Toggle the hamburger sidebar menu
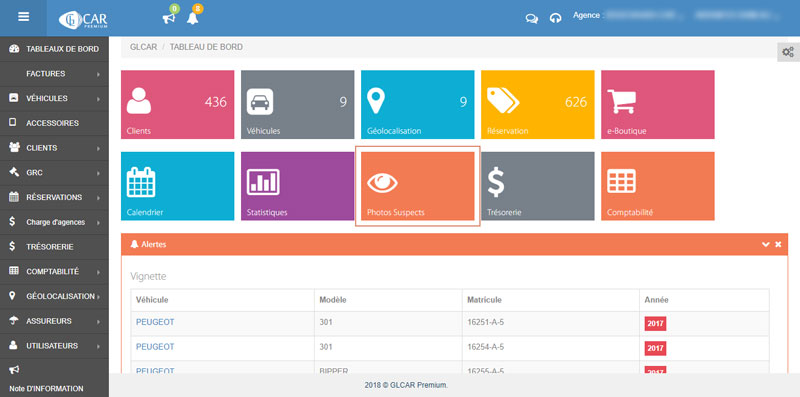 pyautogui.click(x=23, y=16)
